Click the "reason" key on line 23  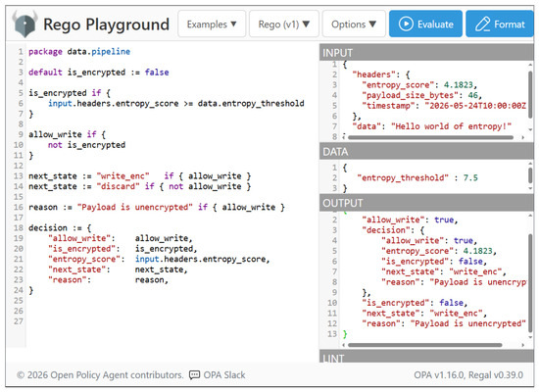click(68, 280)
